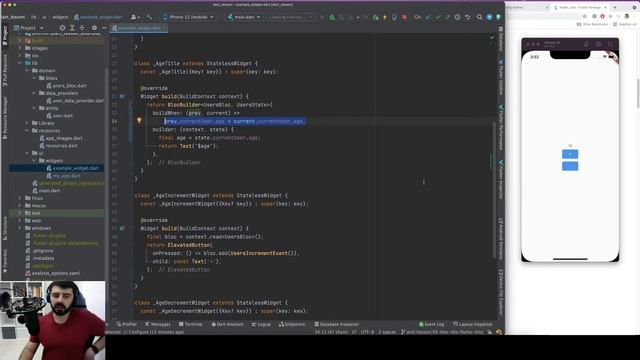Open the Messages tool window tab

158,324
